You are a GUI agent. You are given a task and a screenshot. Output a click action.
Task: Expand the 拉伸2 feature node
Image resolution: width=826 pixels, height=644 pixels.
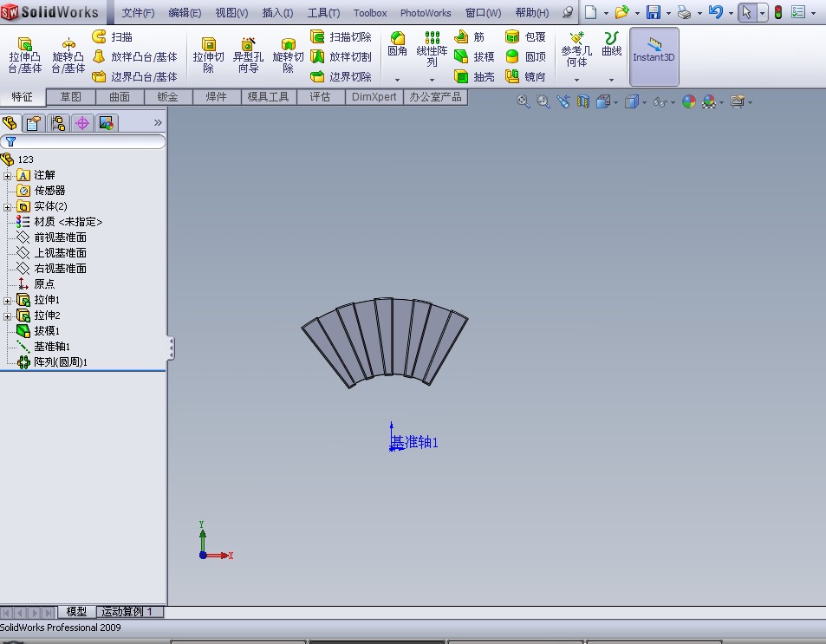click(x=7, y=316)
